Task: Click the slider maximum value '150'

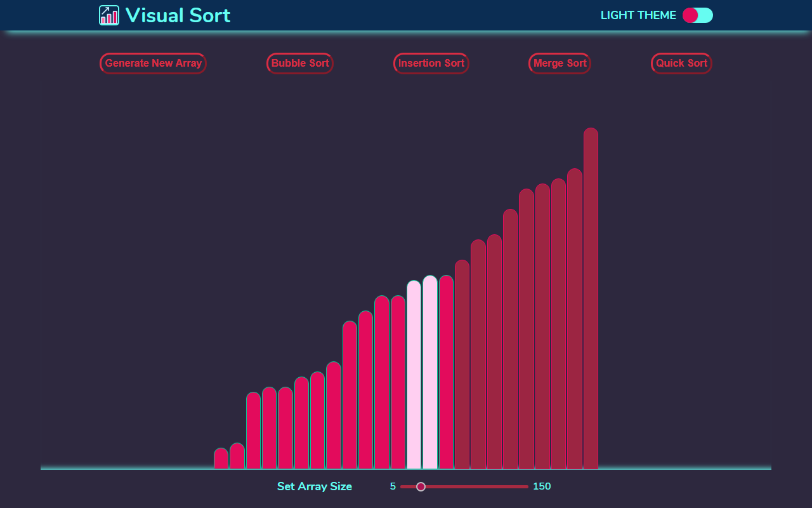Action: [542, 486]
